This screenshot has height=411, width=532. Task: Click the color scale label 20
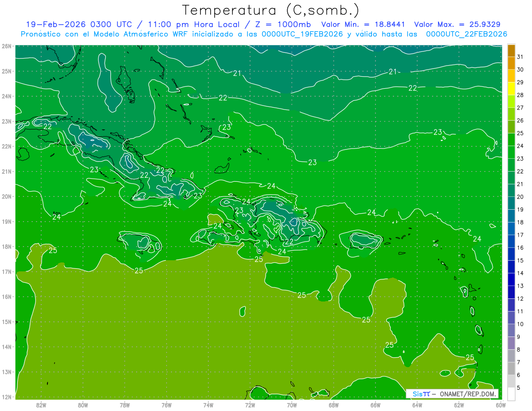pyautogui.click(x=520, y=197)
